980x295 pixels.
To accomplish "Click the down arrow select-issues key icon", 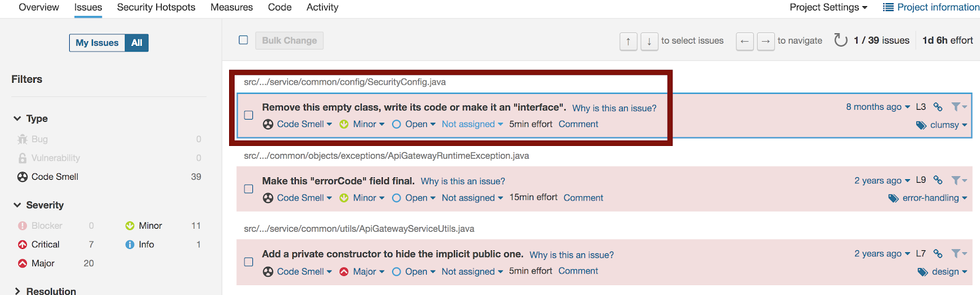I will pyautogui.click(x=649, y=41).
